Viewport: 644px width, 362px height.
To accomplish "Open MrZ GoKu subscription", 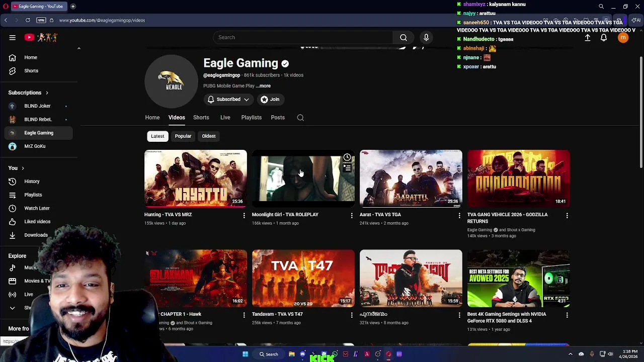I will (x=39, y=146).
